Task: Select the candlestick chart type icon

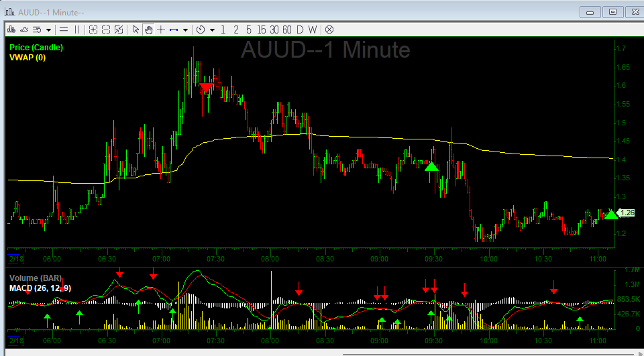Action: (x=11, y=29)
